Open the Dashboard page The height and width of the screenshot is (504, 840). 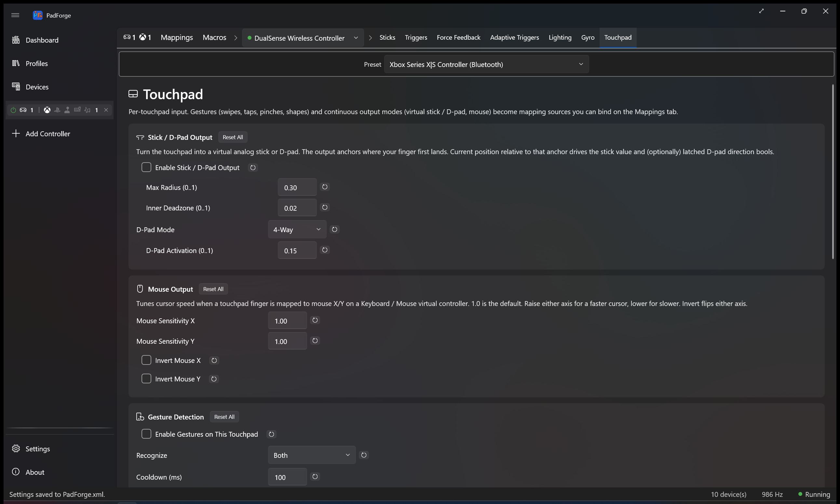(60, 40)
